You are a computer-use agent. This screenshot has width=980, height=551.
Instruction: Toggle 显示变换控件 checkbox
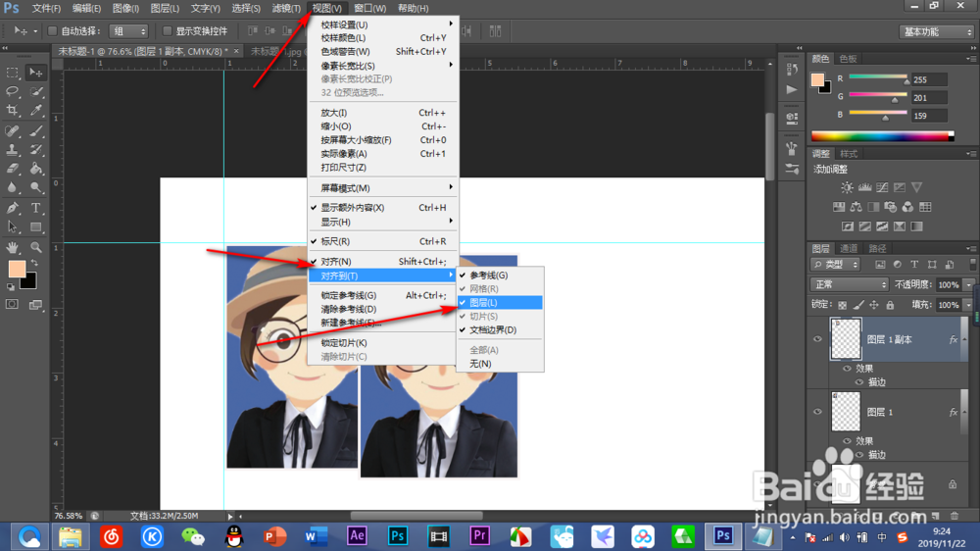167,30
